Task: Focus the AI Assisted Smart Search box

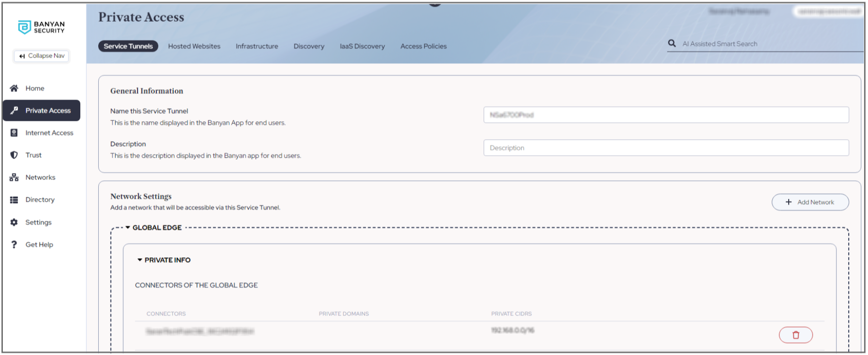Action: pyautogui.click(x=765, y=44)
